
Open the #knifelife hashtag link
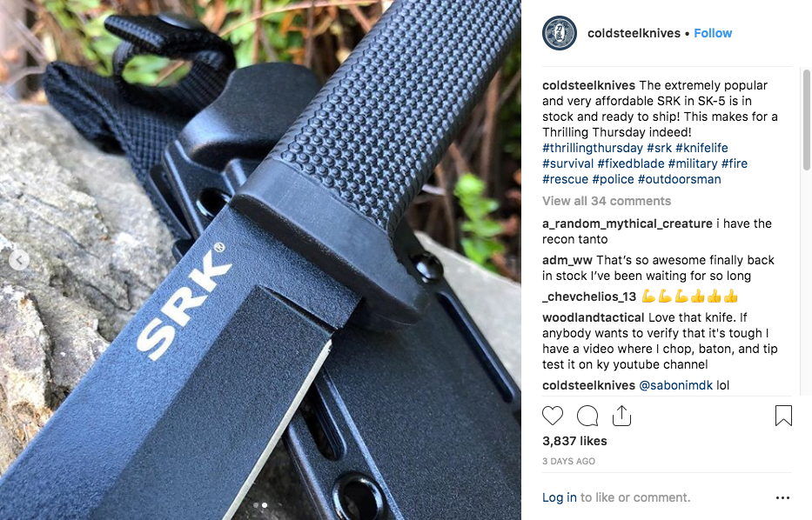701,148
